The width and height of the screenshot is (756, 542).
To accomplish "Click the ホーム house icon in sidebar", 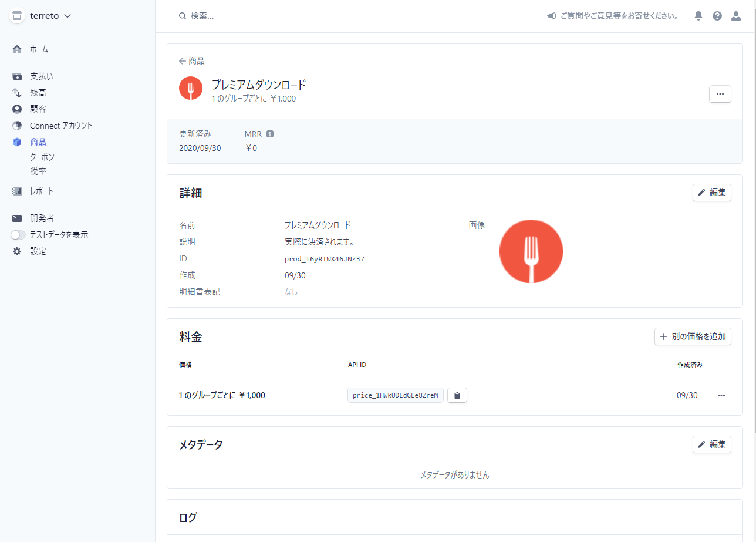I will (x=17, y=49).
